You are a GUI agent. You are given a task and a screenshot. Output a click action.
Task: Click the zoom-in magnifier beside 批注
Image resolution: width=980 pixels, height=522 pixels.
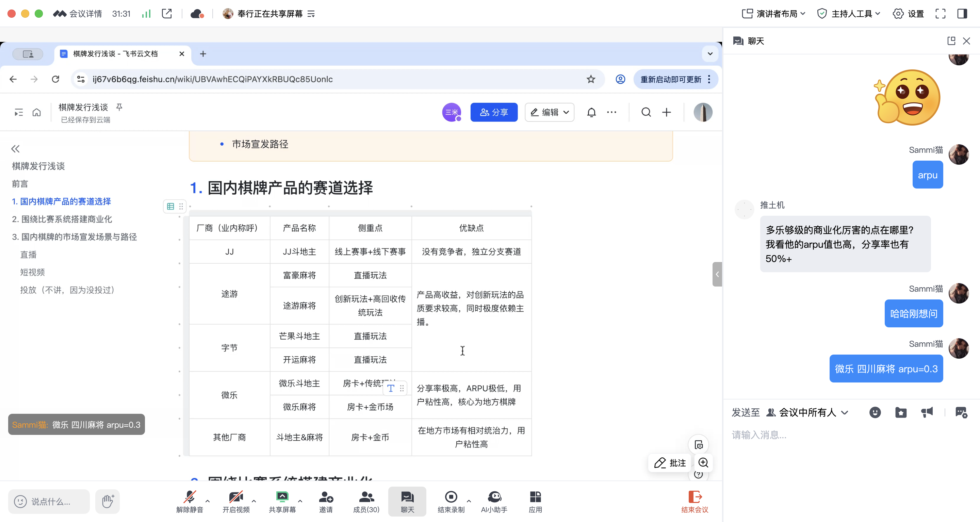703,463
